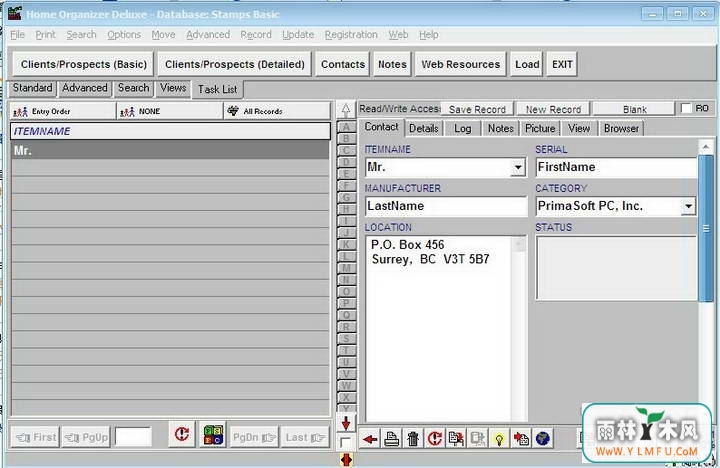Open the Advanced menu
The height and width of the screenshot is (468, 720).
(x=208, y=34)
